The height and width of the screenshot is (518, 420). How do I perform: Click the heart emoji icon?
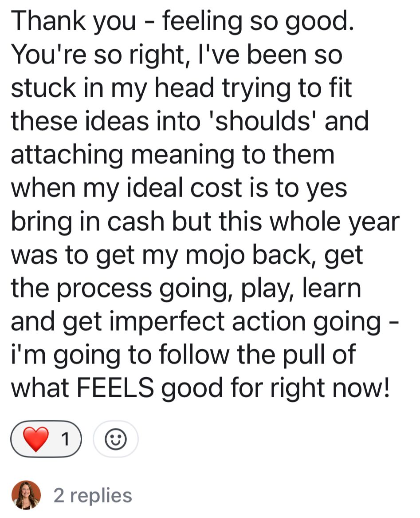click(35, 439)
